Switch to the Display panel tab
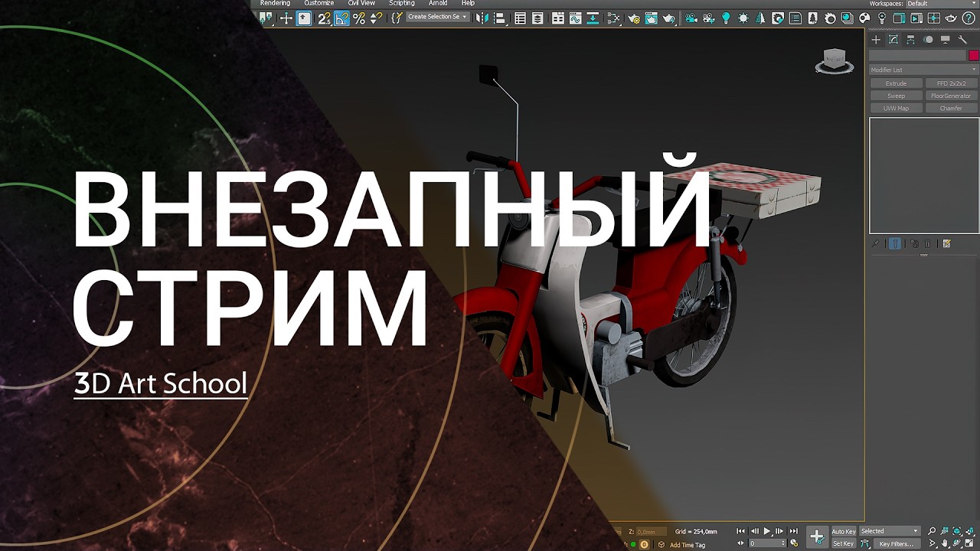 click(x=946, y=40)
